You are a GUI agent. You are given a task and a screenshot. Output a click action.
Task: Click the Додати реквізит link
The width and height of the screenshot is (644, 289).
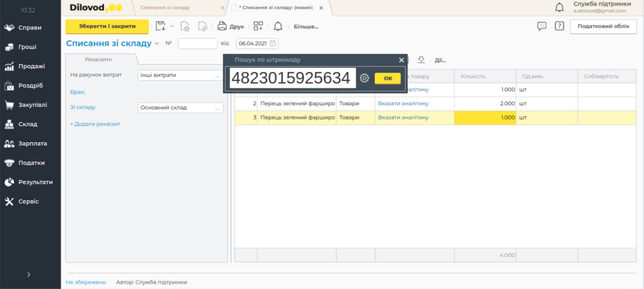pos(95,124)
